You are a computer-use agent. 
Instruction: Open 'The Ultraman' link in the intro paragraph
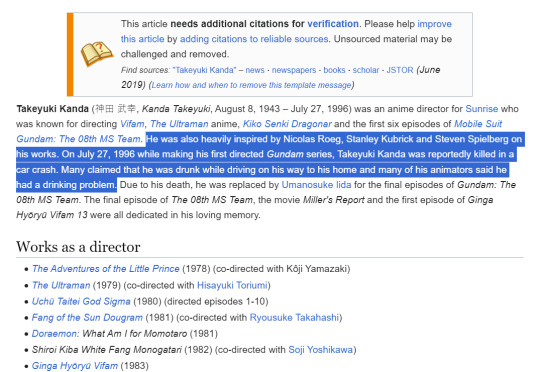pyautogui.click(x=179, y=124)
